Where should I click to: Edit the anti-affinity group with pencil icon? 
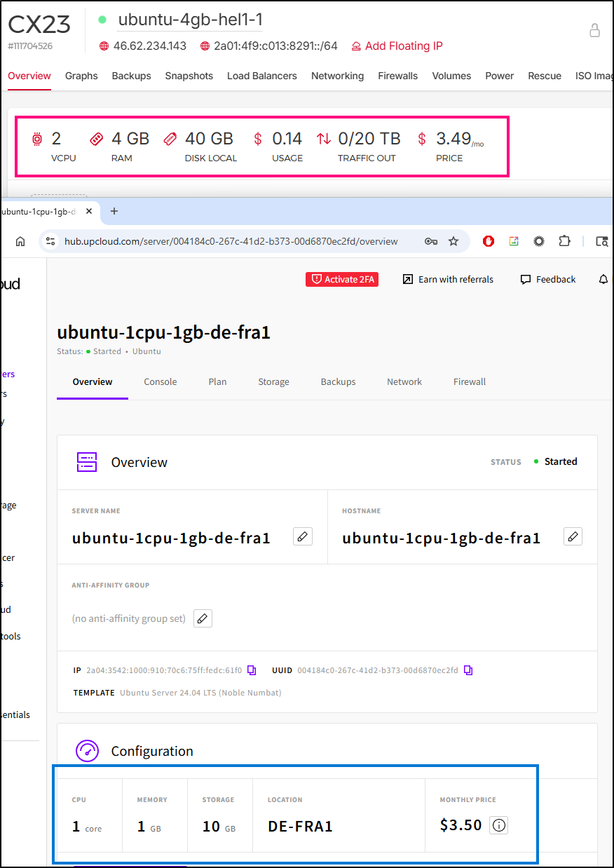[x=203, y=618]
